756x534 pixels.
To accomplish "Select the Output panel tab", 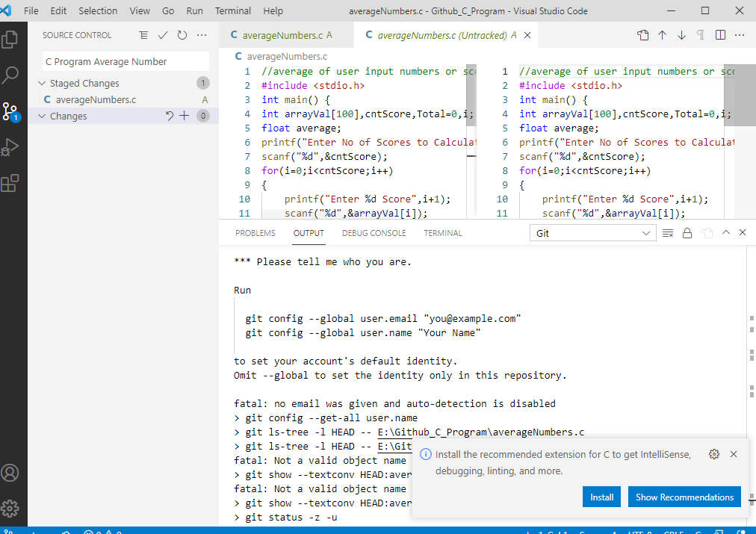I will point(309,233).
